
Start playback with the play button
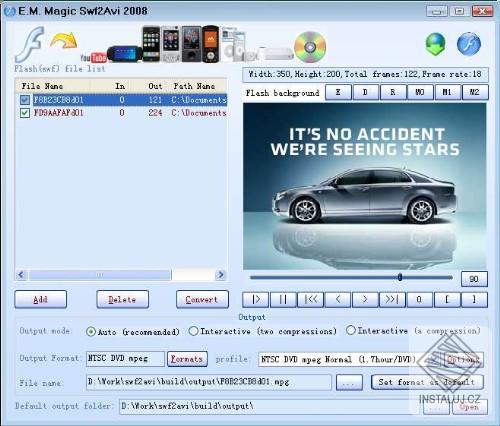click(256, 299)
